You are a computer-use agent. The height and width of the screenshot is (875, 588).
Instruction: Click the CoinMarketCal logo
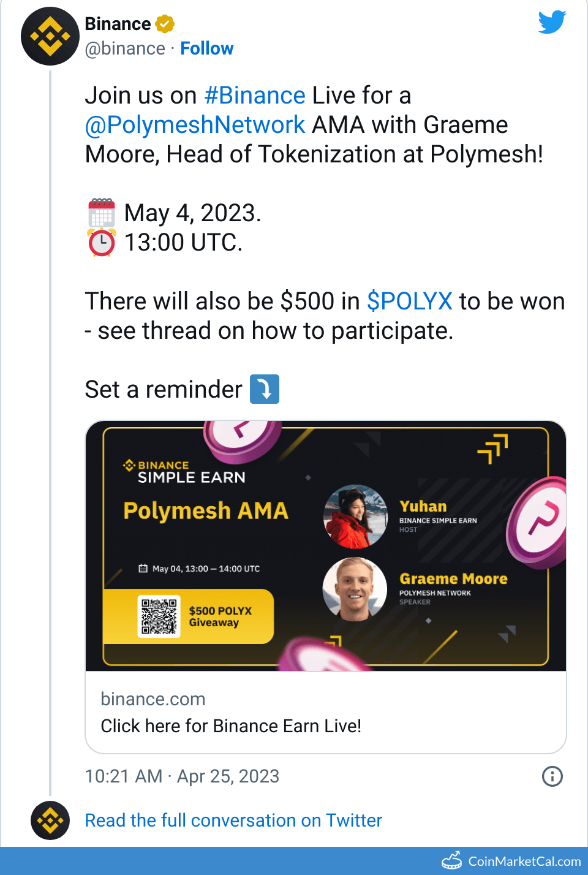click(x=452, y=861)
